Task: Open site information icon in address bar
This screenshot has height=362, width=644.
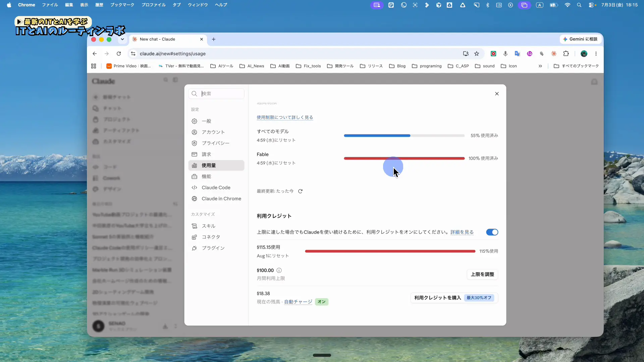Action: [x=133, y=54]
